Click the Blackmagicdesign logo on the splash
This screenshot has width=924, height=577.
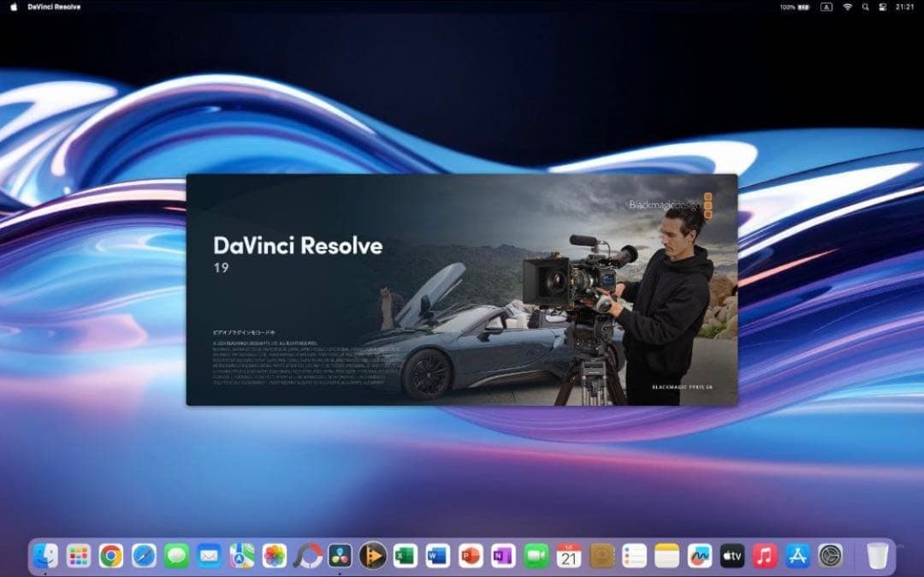click(671, 205)
